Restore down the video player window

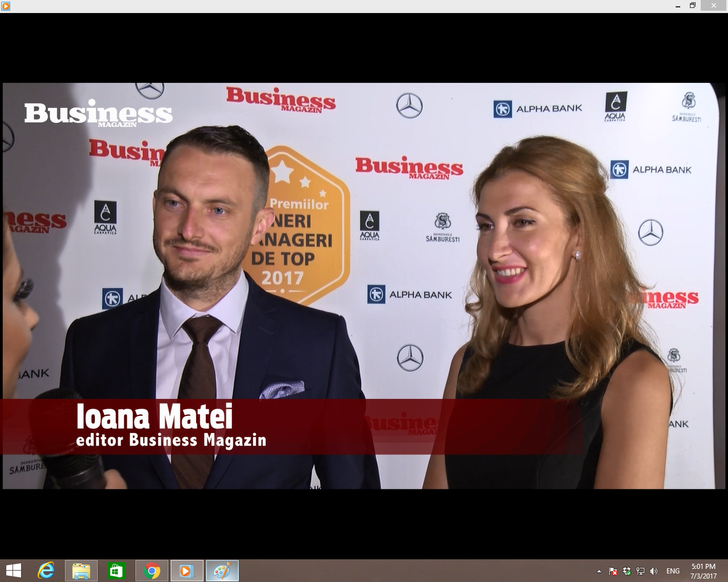pyautogui.click(x=693, y=6)
